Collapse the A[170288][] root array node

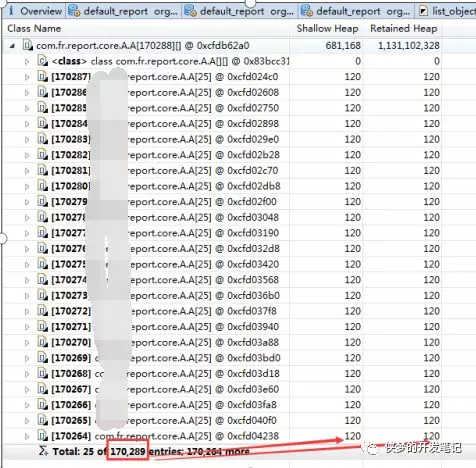pyautogui.click(x=12, y=46)
